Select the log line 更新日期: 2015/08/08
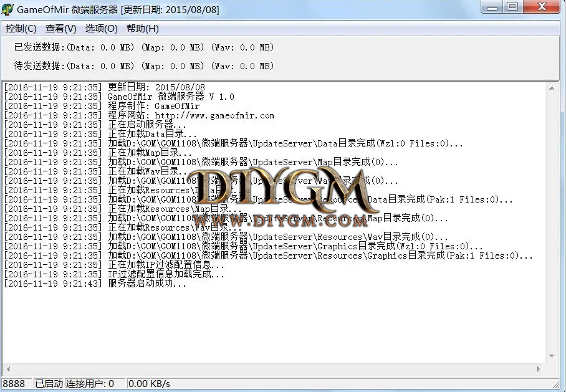 coord(104,87)
